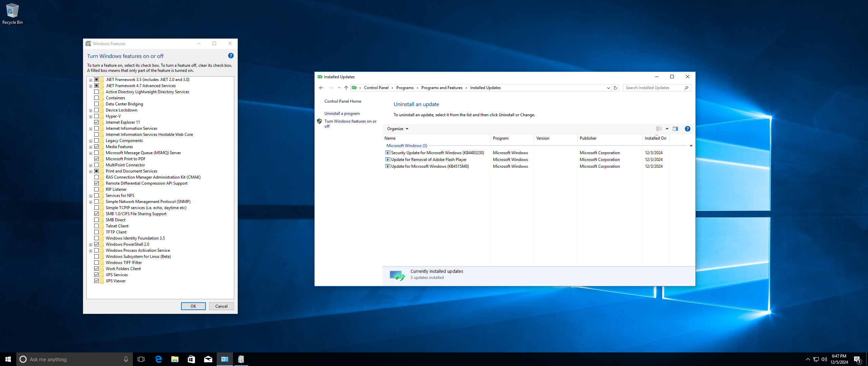Enable Windows Subsystem for Linux (Beta) checkbox

tap(97, 257)
